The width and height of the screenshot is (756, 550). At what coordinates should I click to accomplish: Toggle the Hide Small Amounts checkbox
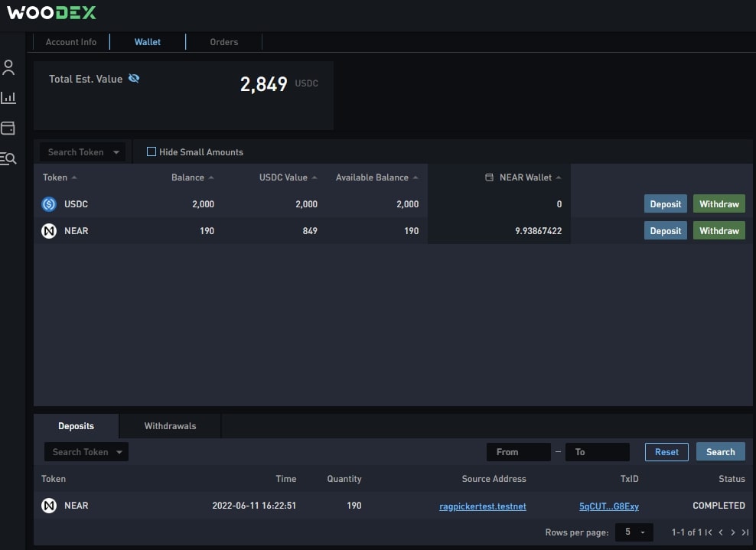click(x=151, y=151)
